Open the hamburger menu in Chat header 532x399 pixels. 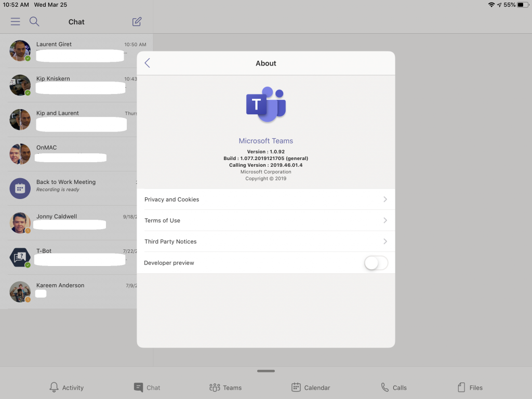coord(15,22)
